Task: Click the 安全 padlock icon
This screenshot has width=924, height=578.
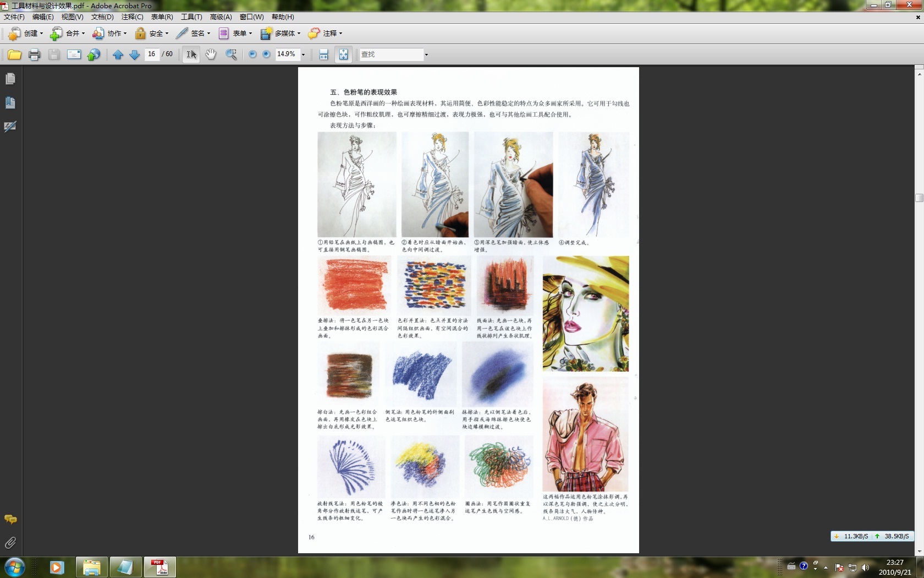Action: point(140,34)
